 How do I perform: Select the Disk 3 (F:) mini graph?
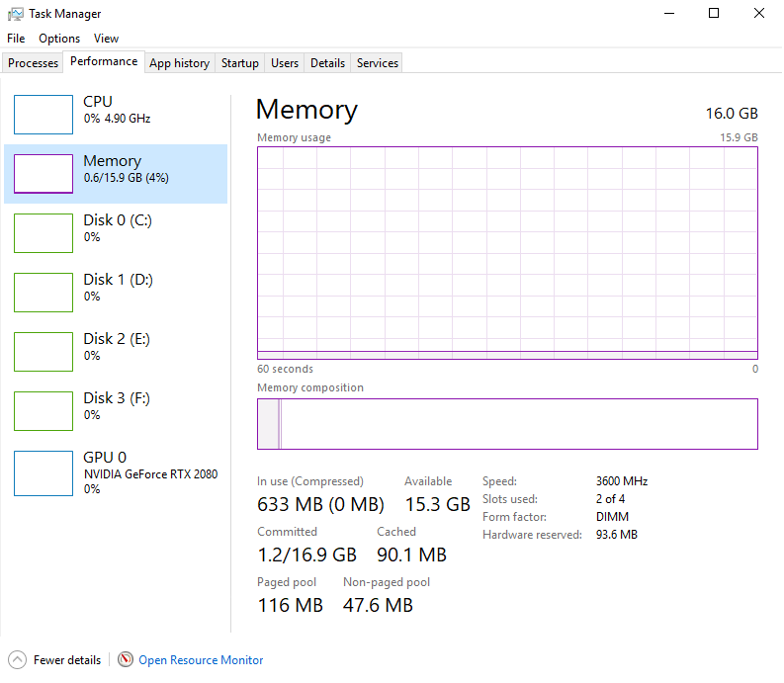click(x=44, y=411)
